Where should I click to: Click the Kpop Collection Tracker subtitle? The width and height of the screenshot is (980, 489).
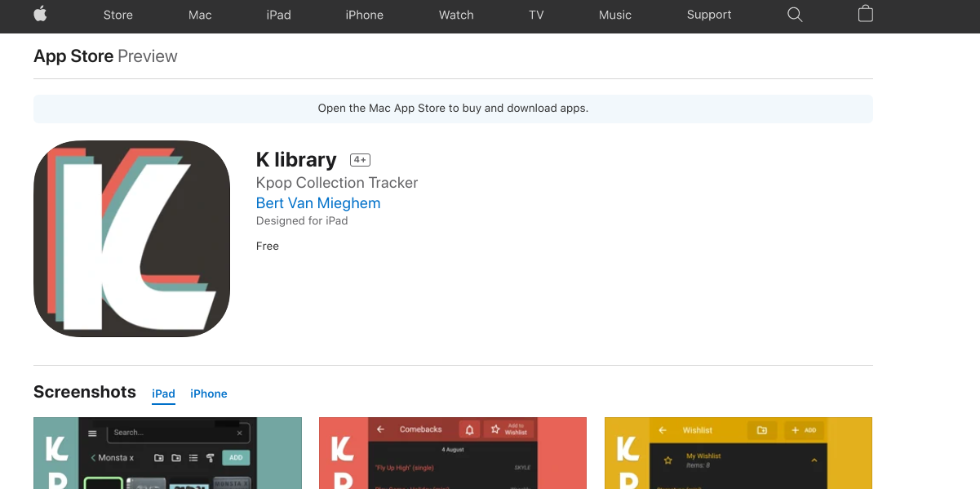(337, 183)
